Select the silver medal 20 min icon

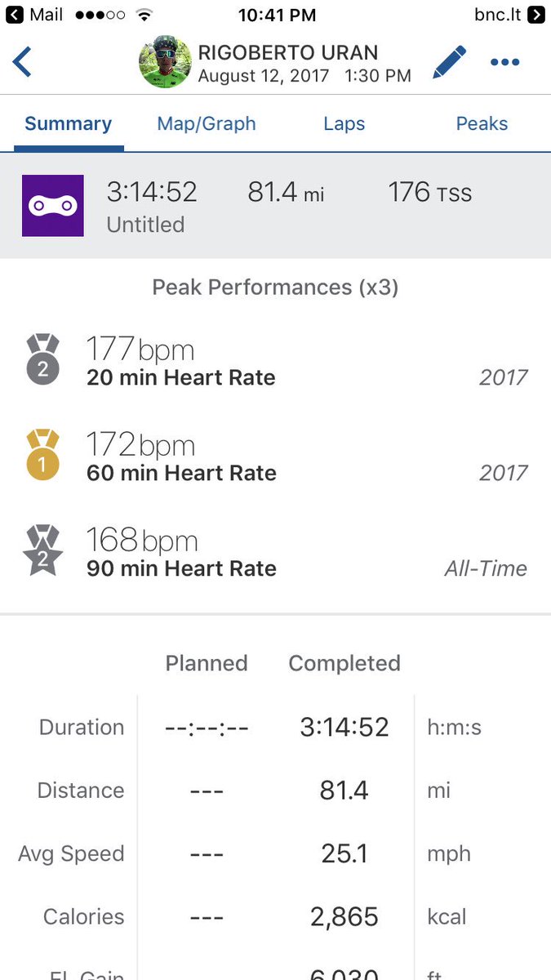[x=42, y=359]
